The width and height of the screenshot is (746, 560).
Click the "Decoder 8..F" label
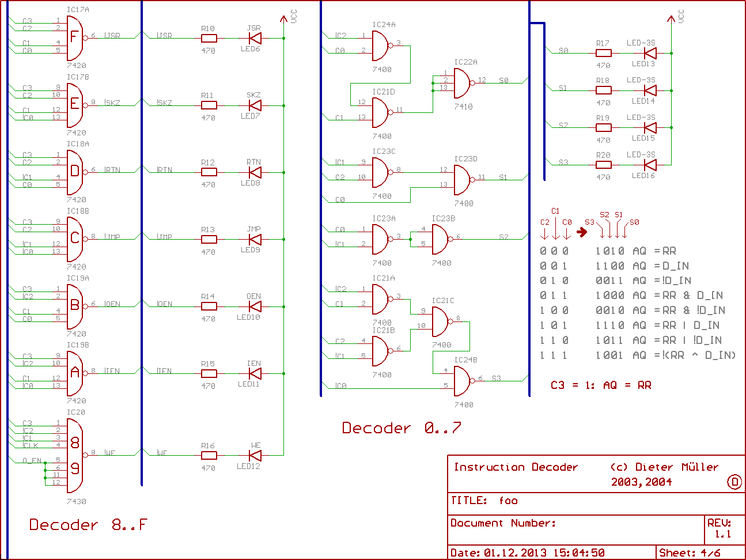(88, 525)
